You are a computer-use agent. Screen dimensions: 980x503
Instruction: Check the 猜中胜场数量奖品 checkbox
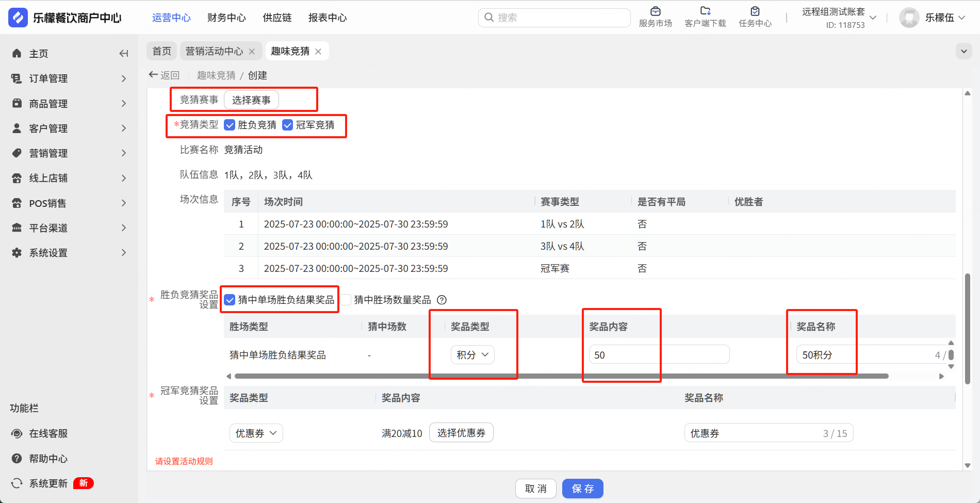pos(346,300)
